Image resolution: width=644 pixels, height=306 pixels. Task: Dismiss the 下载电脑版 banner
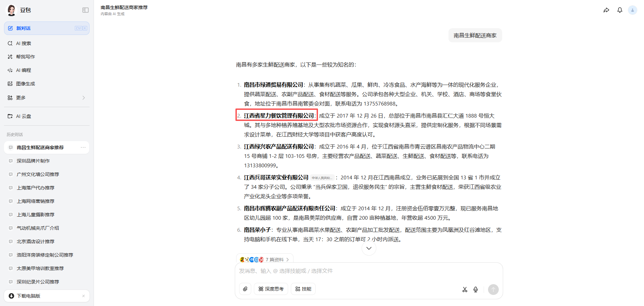84,296
